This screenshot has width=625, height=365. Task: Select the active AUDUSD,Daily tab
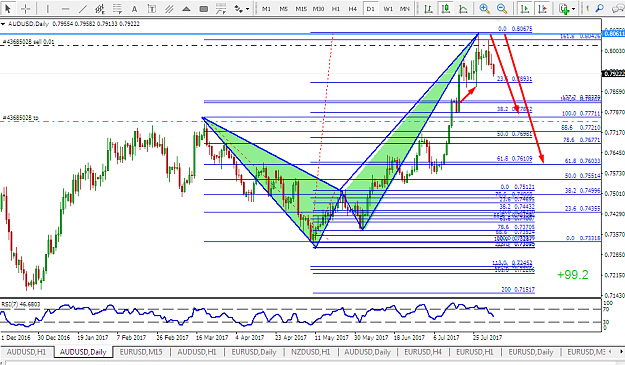pos(83,352)
